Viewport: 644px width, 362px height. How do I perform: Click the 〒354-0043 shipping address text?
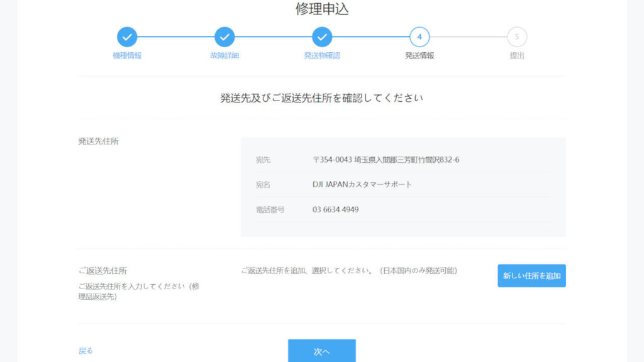point(386,160)
